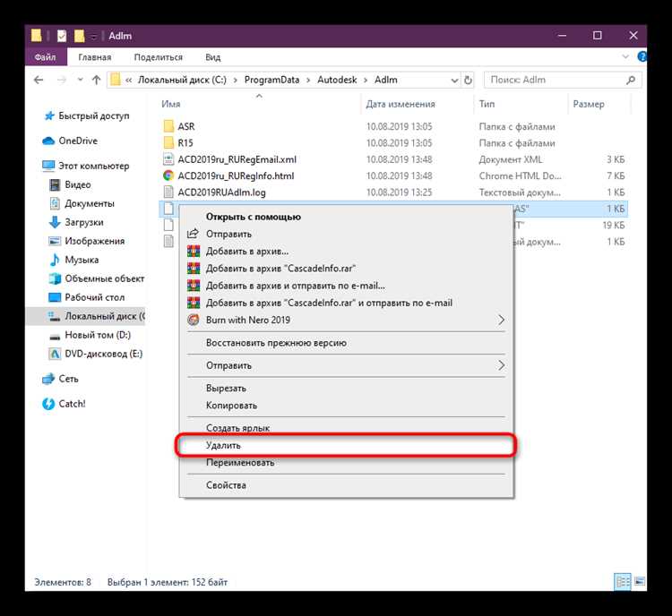Expand the ribbon with the chevron
This screenshot has height=616, width=672.
(625, 56)
